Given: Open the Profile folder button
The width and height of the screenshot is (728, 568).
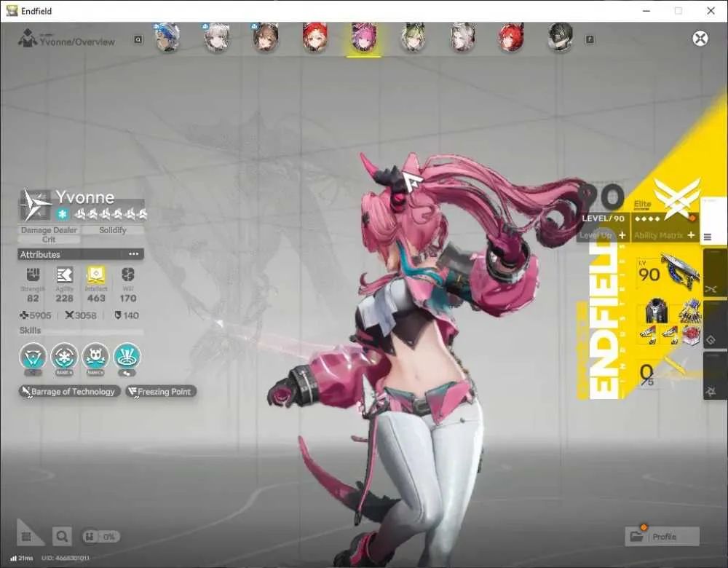Looking at the screenshot, I should [x=662, y=537].
